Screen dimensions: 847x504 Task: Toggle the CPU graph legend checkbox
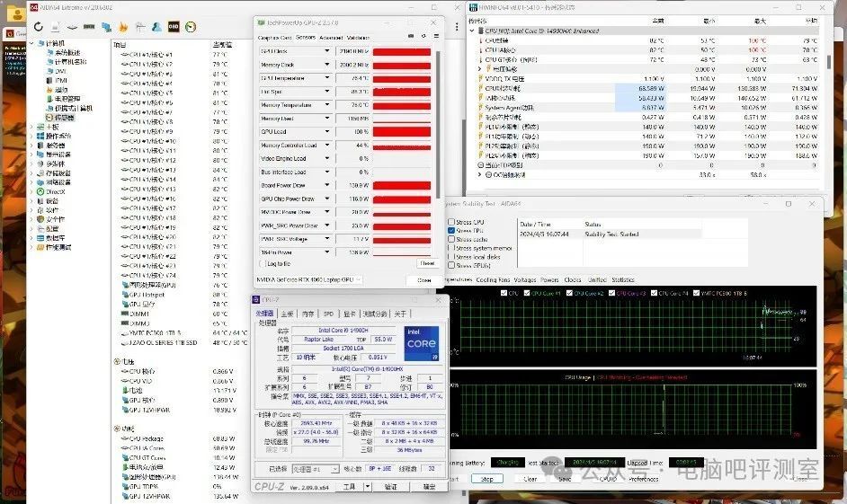tap(504, 293)
